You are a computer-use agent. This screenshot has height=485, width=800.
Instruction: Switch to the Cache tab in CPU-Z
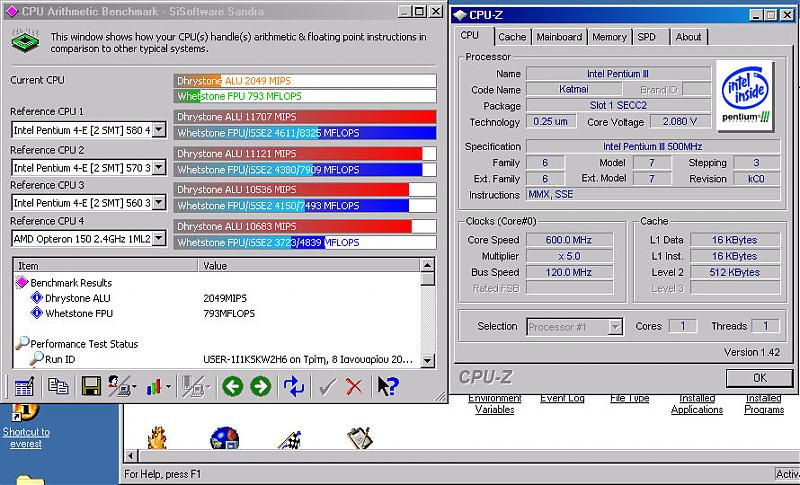pos(512,37)
